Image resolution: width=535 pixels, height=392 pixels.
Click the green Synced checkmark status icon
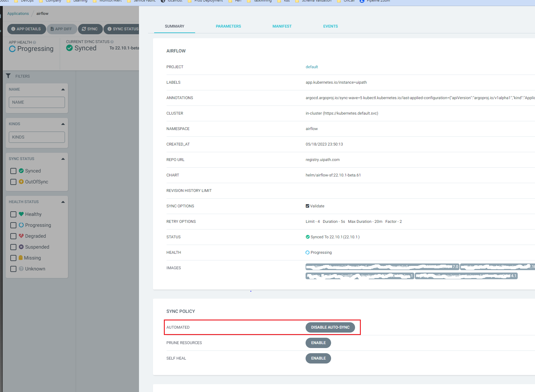tap(69, 48)
